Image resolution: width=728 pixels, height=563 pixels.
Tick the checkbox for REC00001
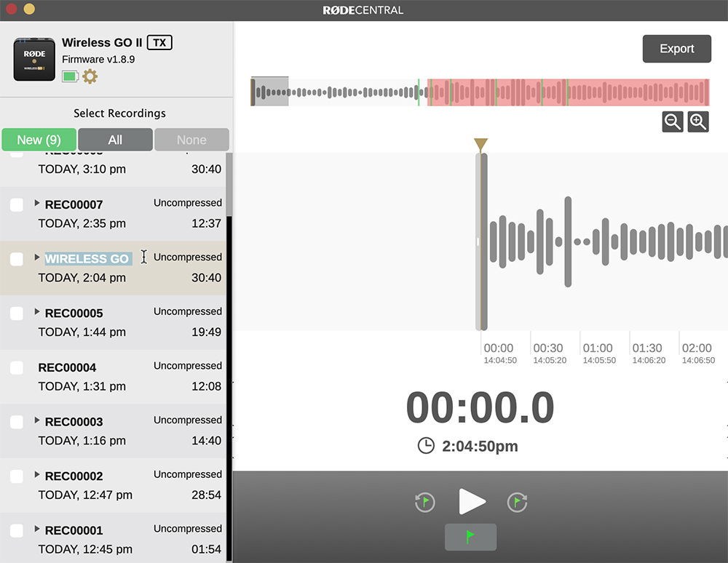pos(17,530)
